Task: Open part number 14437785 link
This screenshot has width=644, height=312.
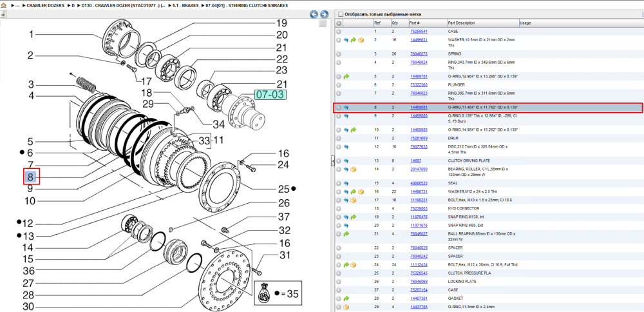Action: pyautogui.click(x=419, y=307)
